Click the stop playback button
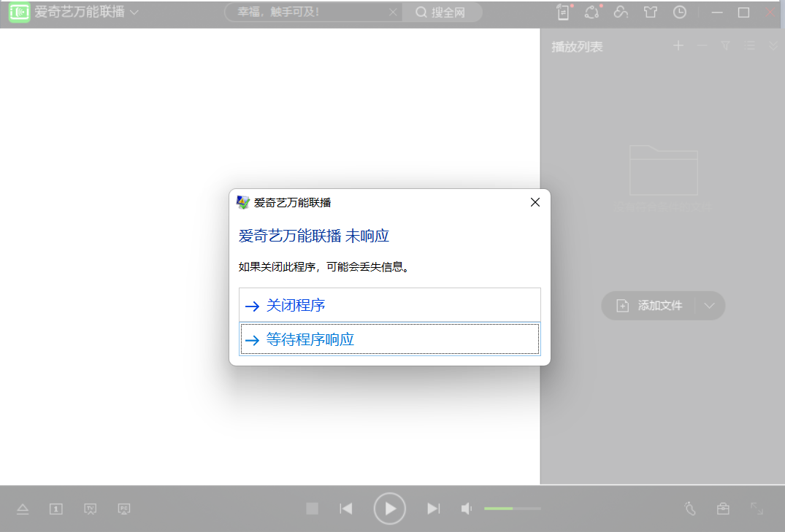This screenshot has height=532, width=785. click(x=312, y=509)
